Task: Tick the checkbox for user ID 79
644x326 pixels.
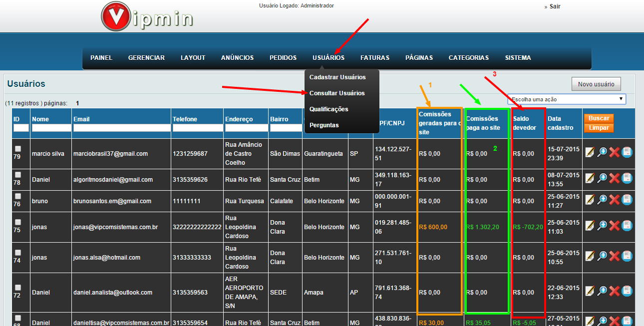Action: [x=18, y=149]
